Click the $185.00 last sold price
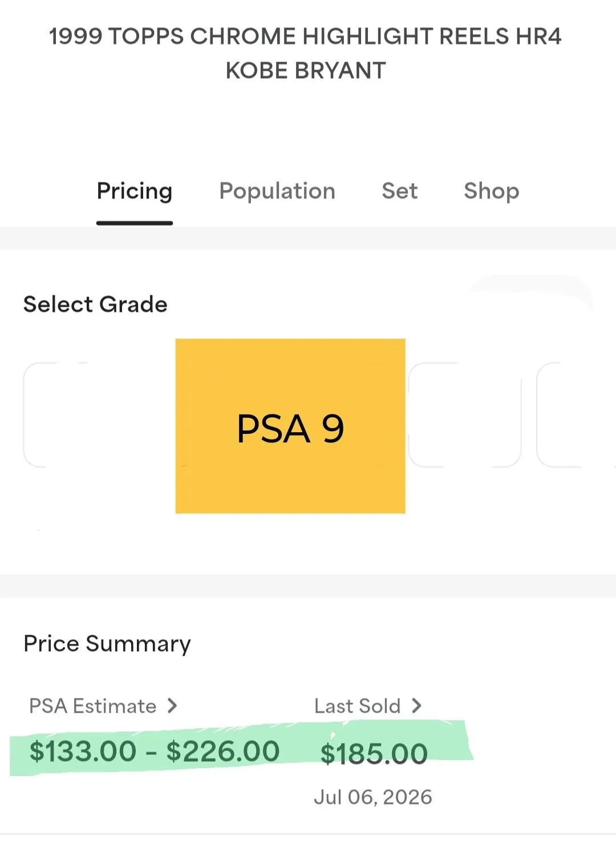Image resolution: width=616 pixels, height=849 pixels. 374,754
